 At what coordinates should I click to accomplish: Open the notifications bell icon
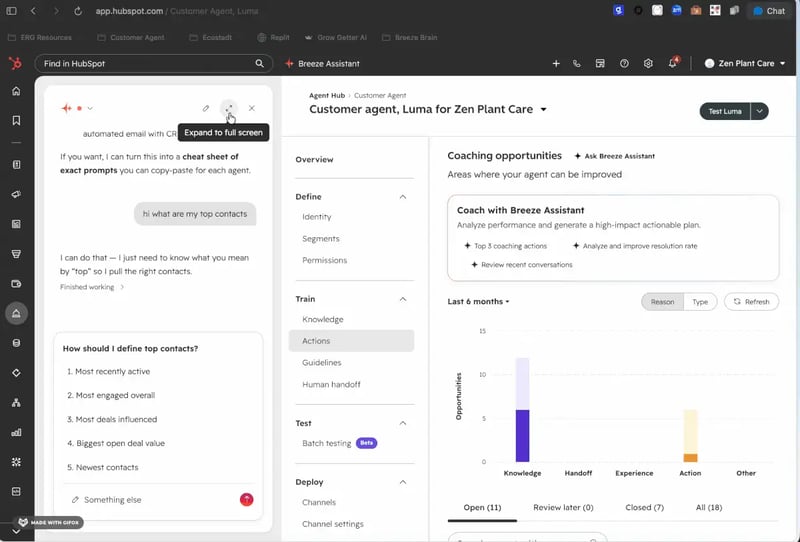pos(673,63)
